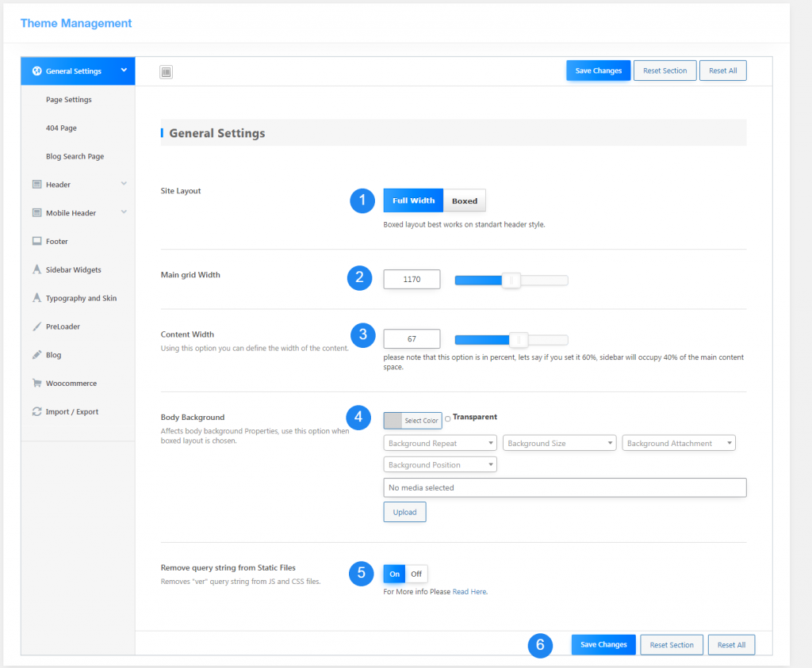812x668 pixels.
Task: Click the No media selected field
Action: click(x=565, y=487)
